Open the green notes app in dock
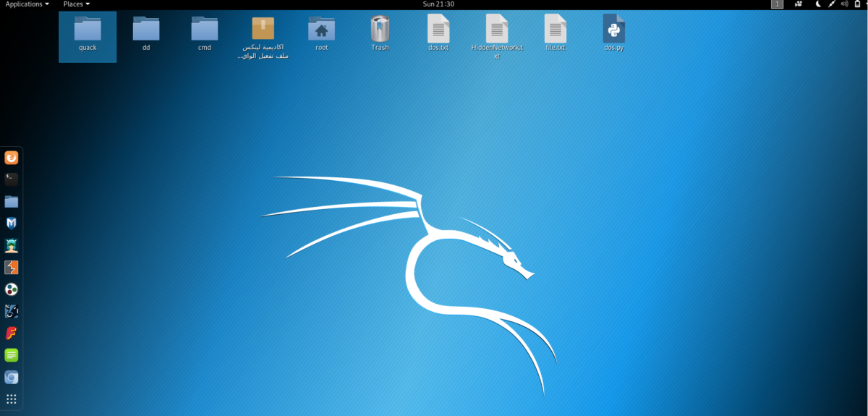The width and height of the screenshot is (868, 416). [x=12, y=355]
